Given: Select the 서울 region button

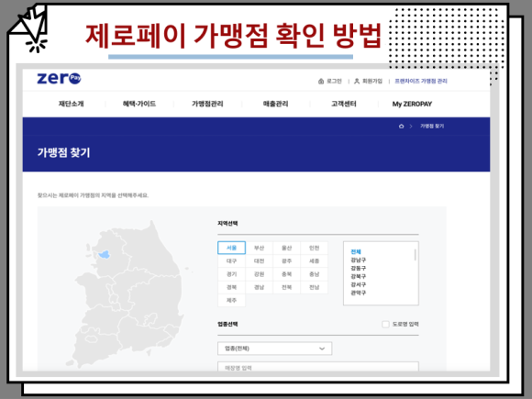Looking at the screenshot, I should coord(231,248).
